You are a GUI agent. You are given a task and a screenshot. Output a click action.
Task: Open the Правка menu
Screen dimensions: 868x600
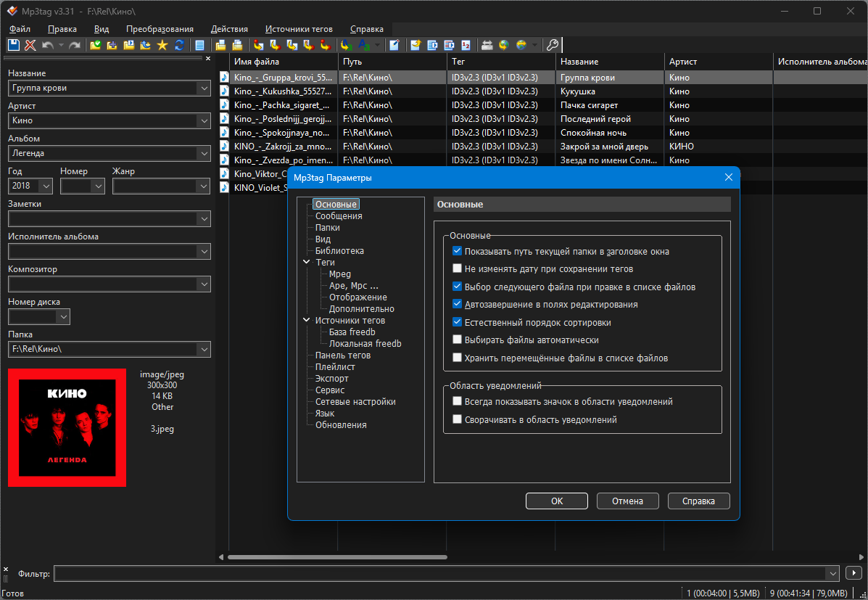(62, 29)
